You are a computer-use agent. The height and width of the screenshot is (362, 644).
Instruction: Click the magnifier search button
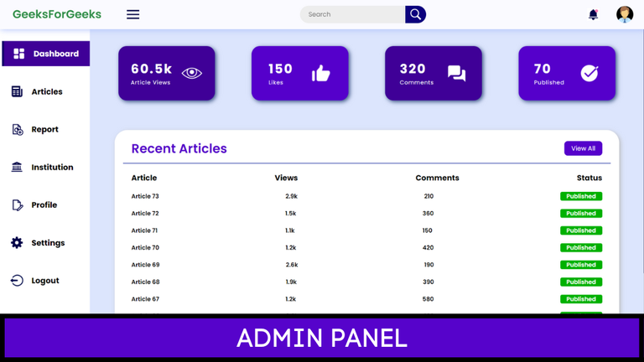[x=415, y=14]
